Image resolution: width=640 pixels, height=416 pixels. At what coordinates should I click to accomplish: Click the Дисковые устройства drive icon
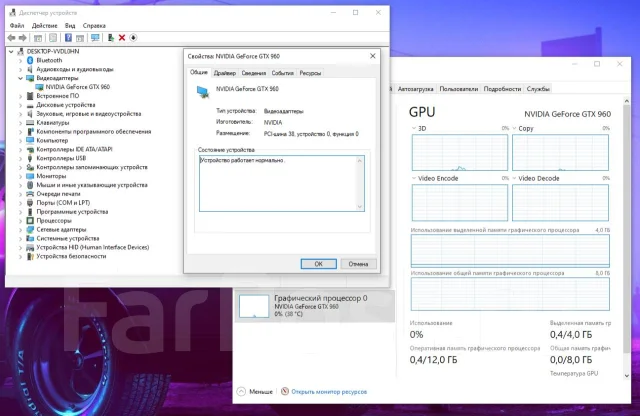point(30,105)
